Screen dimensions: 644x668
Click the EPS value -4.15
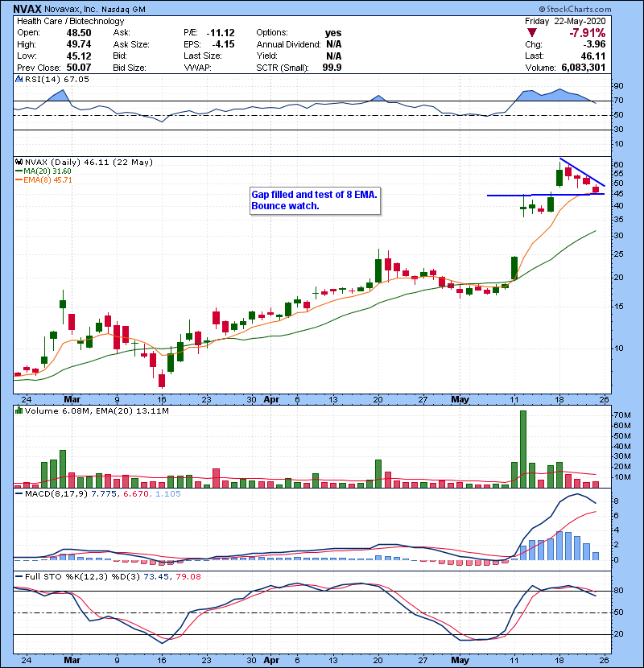[223, 44]
